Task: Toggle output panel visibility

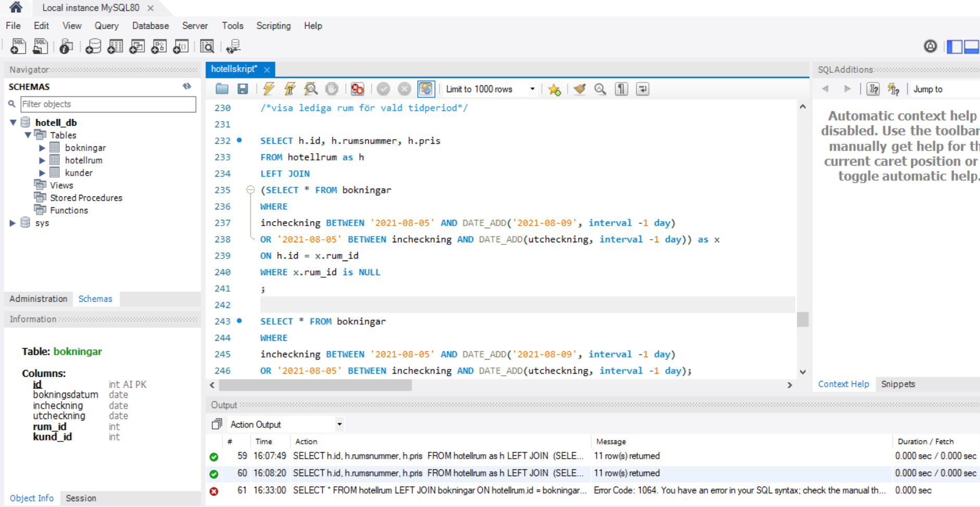Action: (972, 46)
